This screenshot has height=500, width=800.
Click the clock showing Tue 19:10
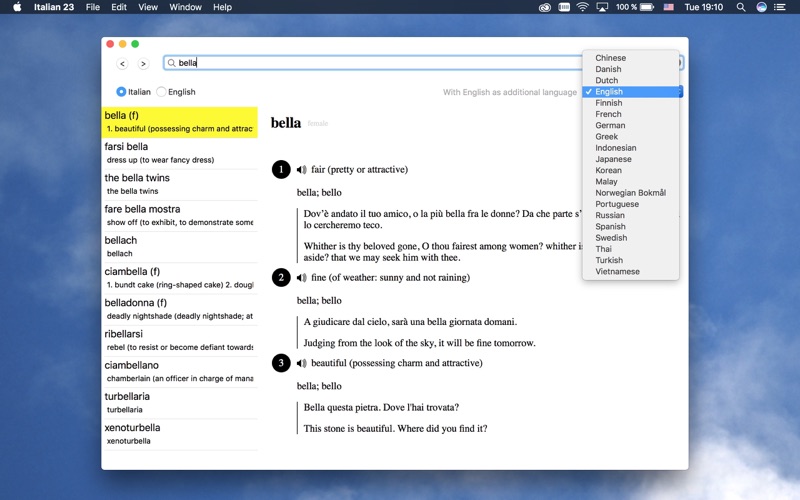[704, 7]
